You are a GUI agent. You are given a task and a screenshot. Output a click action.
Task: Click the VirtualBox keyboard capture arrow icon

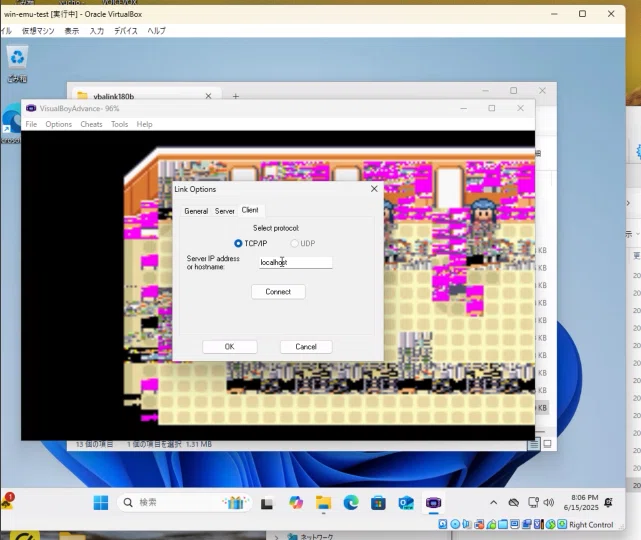[562, 524]
